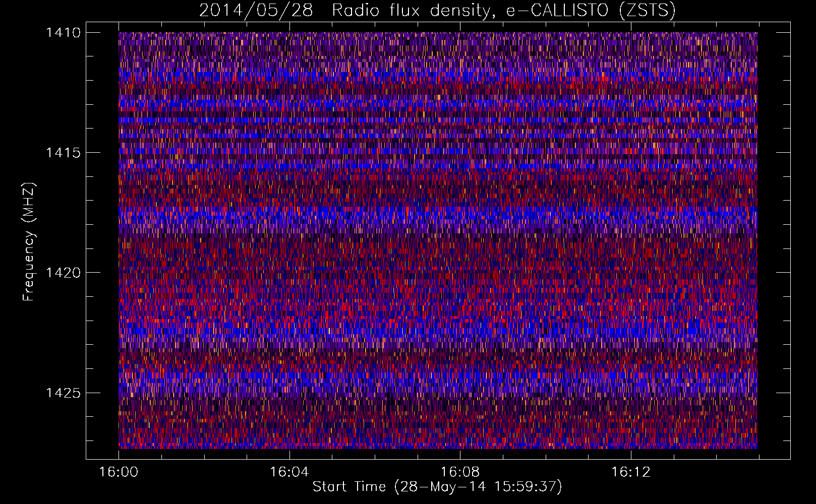This screenshot has height=504, width=816.
Task: Click the '1415' frequency axis label
Action: tap(63, 153)
